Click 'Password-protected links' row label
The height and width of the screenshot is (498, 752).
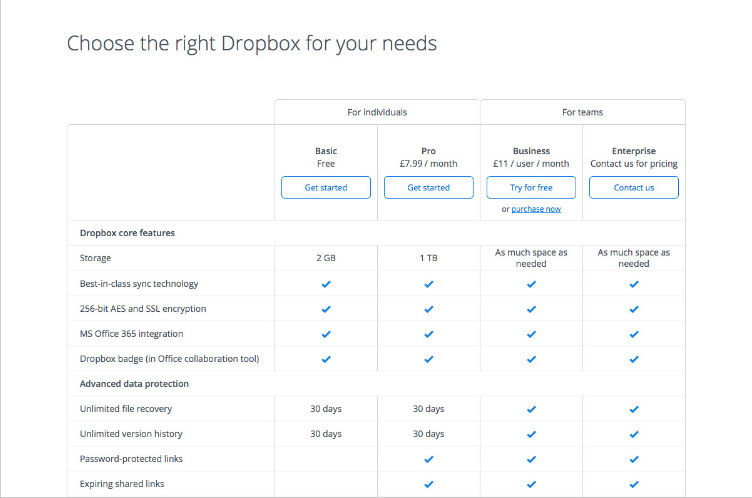point(131,459)
